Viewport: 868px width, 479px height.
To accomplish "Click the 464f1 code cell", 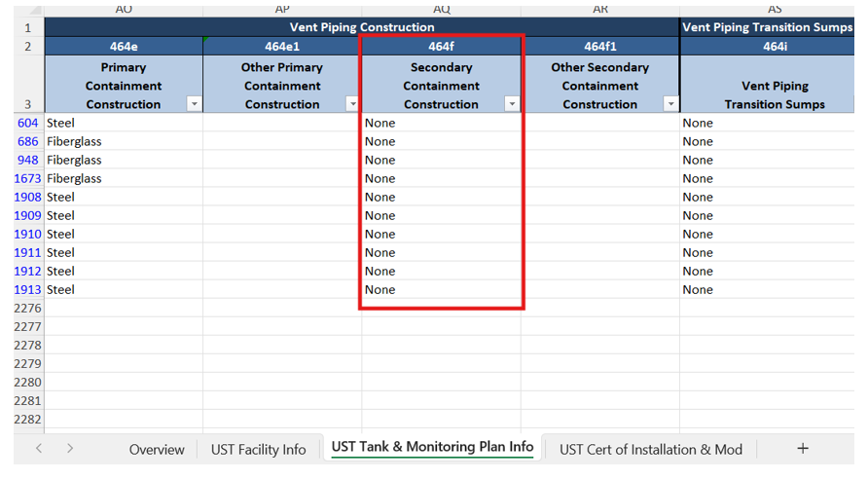I will [600, 47].
